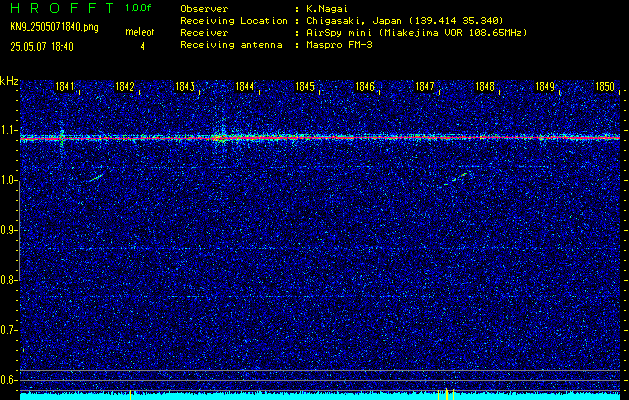This screenshot has height=400, width=629.
Task: Click the kHz axis unit label
Action: 9,81
